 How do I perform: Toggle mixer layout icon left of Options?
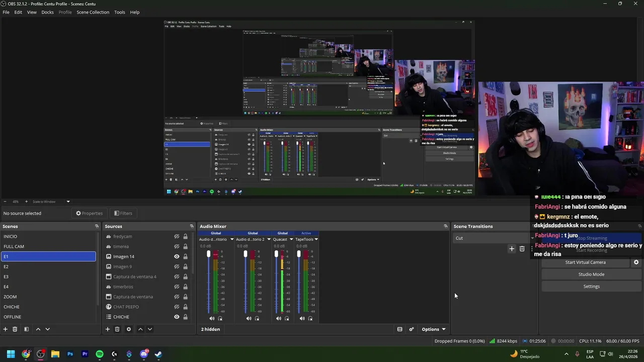pos(399,329)
